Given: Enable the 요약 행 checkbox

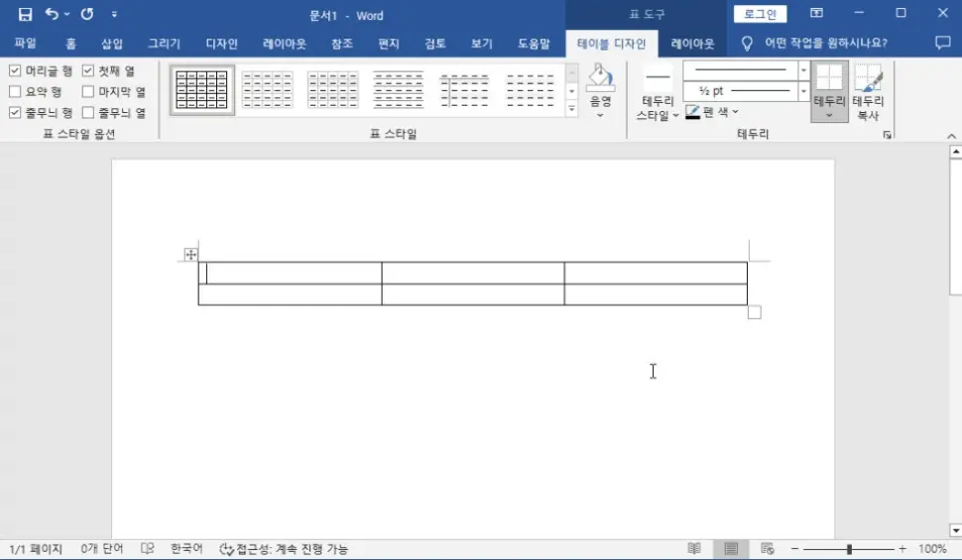Looking at the screenshot, I should pos(15,92).
